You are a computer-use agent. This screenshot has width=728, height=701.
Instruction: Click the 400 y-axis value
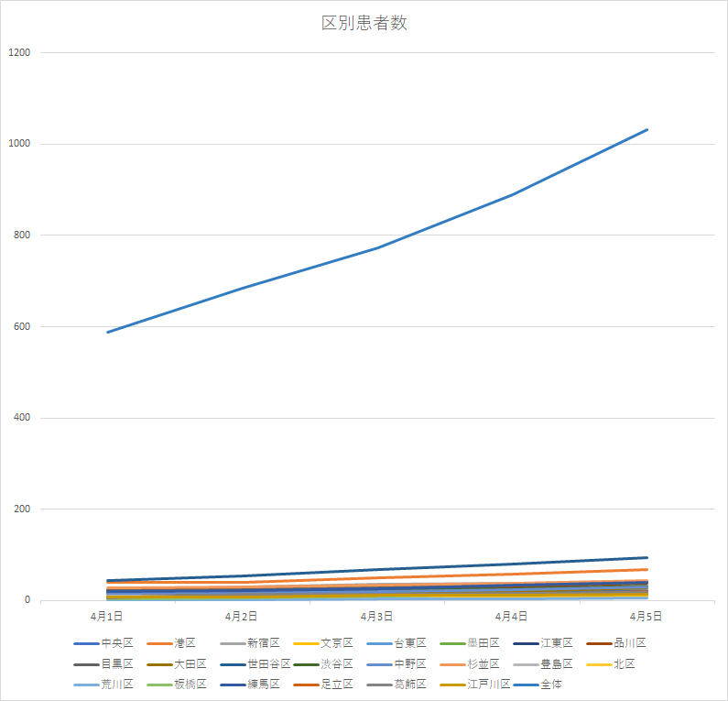coord(22,418)
